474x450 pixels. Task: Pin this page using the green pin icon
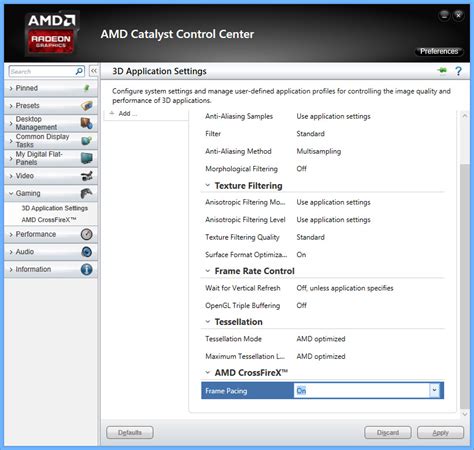442,70
